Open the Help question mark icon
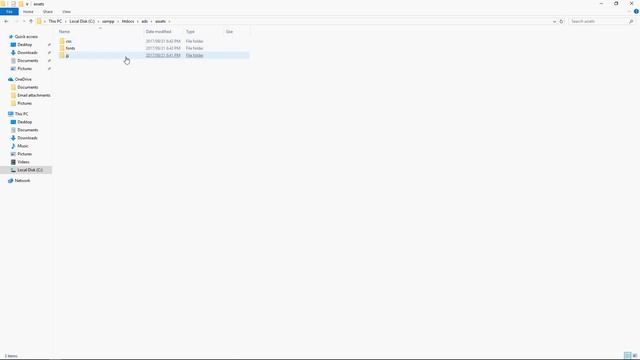This screenshot has height=360, width=640. click(636, 11)
